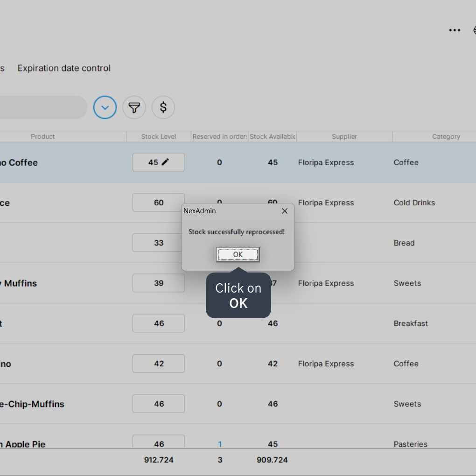
Task: Click the Bread category cell
Action: click(x=404, y=243)
